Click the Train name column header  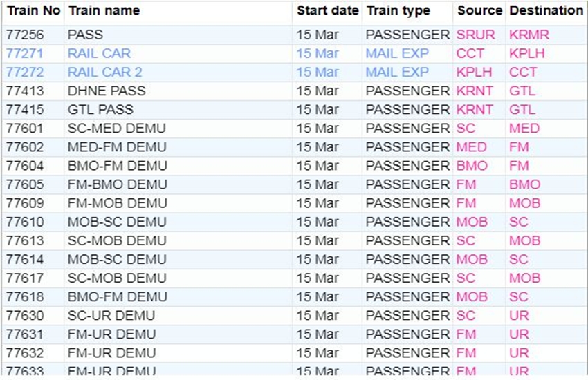[x=104, y=11]
